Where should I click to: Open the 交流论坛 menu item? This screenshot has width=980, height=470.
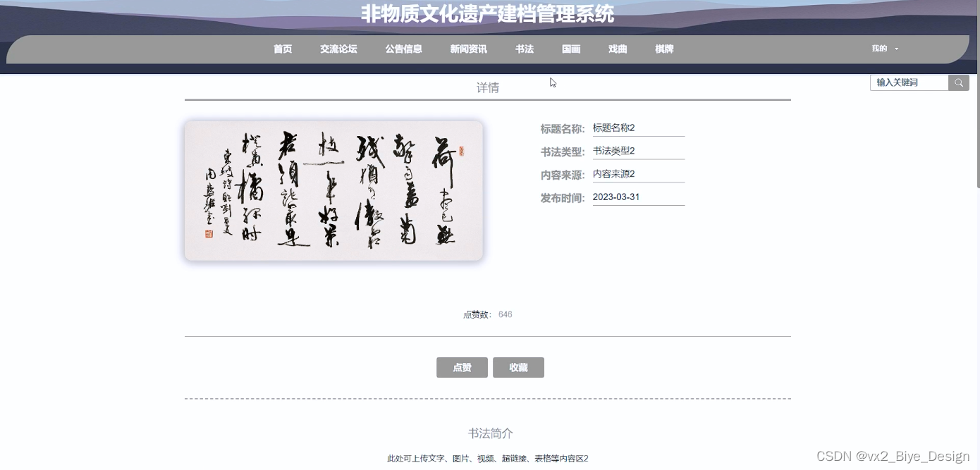pos(338,49)
